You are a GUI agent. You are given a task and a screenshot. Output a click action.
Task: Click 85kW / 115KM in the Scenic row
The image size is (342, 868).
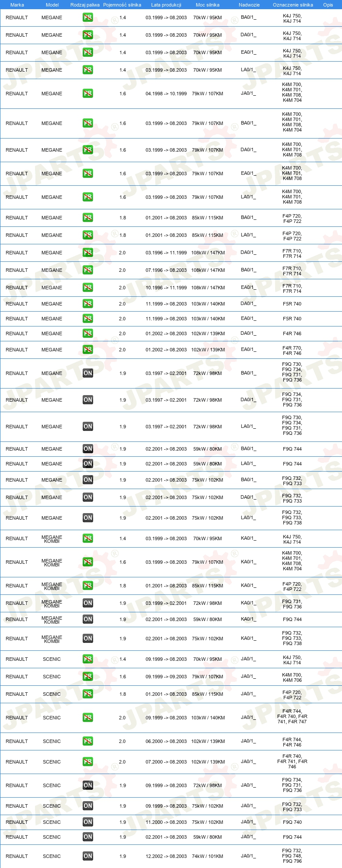click(208, 694)
